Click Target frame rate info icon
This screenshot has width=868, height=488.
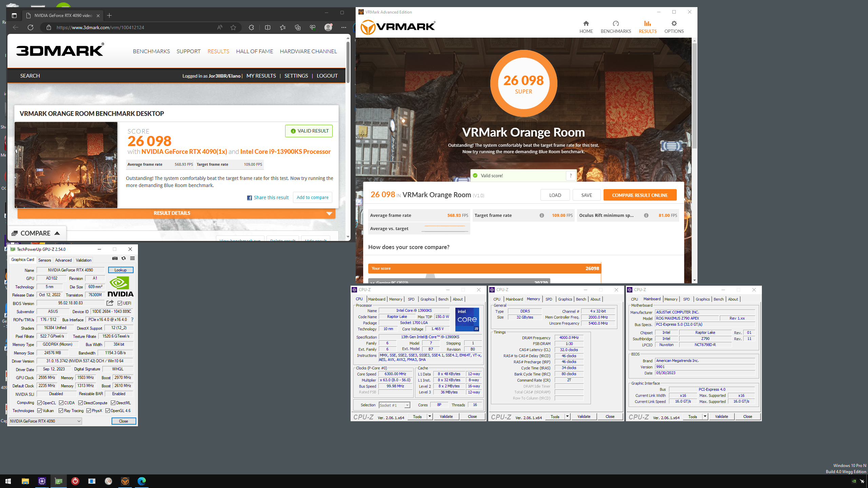click(x=542, y=216)
